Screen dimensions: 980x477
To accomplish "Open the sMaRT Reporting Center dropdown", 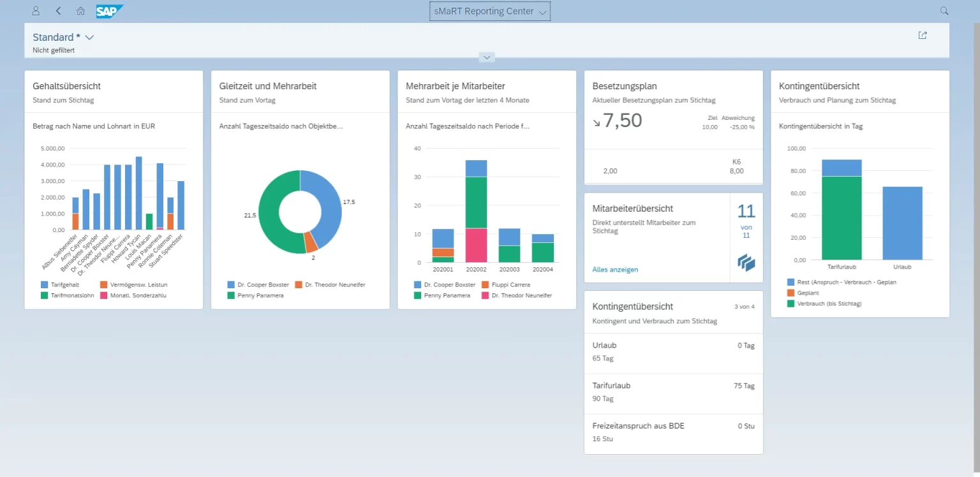I will click(489, 11).
